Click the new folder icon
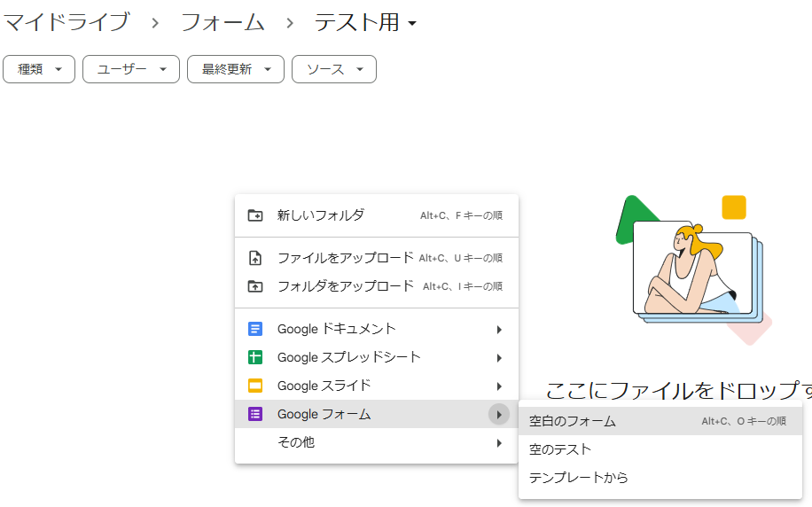 pos(255,214)
